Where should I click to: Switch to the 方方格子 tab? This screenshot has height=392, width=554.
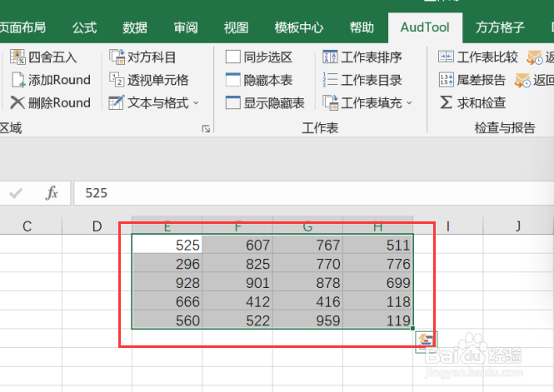coord(500,27)
